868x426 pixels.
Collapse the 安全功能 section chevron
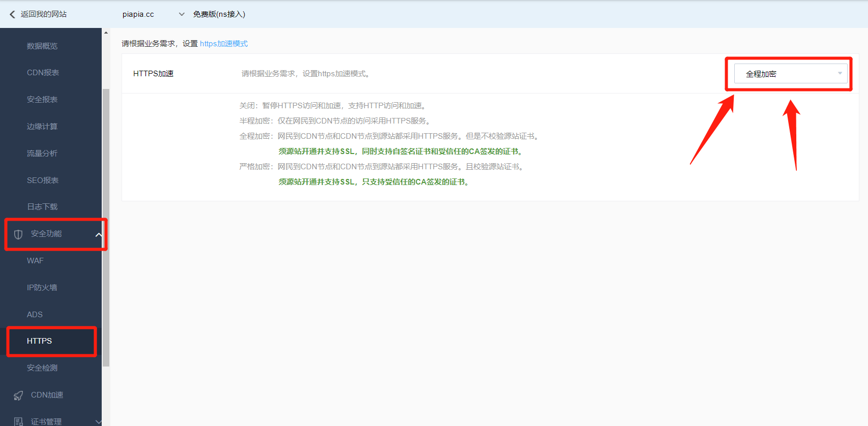99,234
